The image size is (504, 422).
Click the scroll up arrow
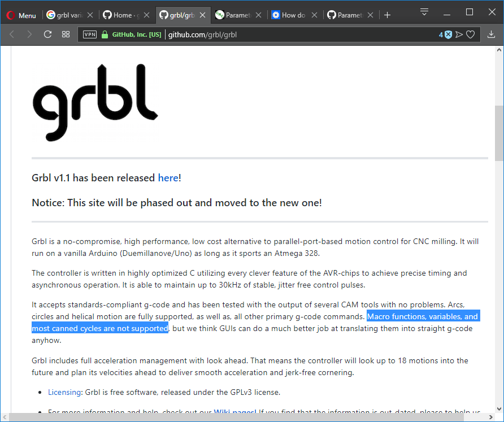pos(499,50)
